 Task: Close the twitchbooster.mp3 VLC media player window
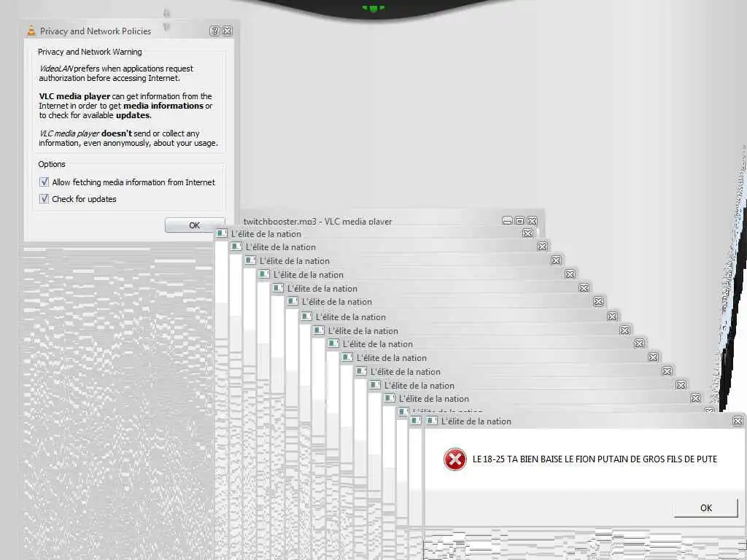(532, 221)
